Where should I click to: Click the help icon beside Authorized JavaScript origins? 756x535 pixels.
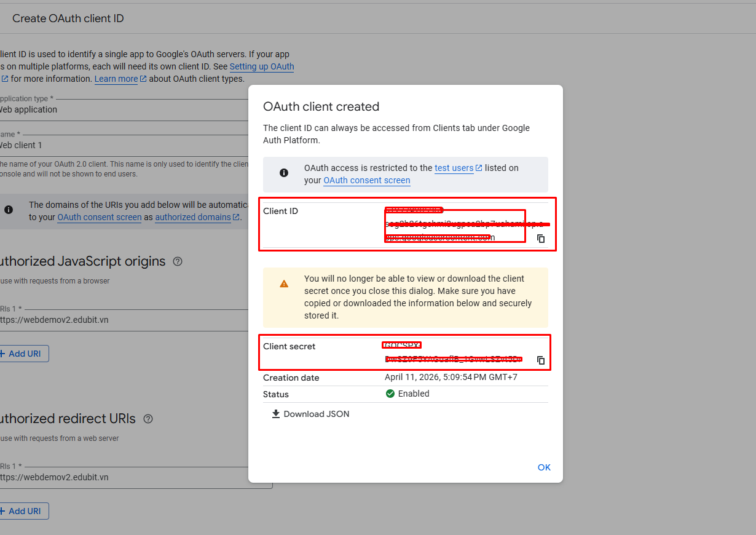(x=178, y=261)
